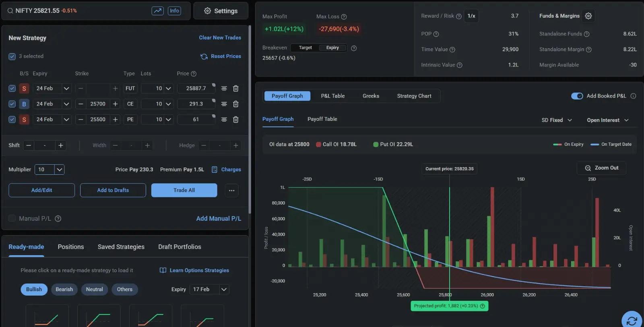
Task: Open the Saved Strategies tab
Action: [x=121, y=247]
